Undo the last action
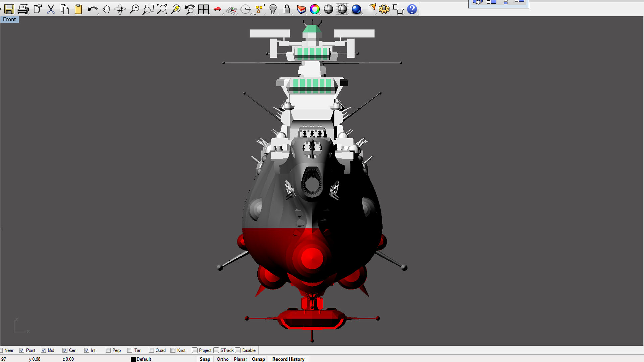 click(x=92, y=9)
